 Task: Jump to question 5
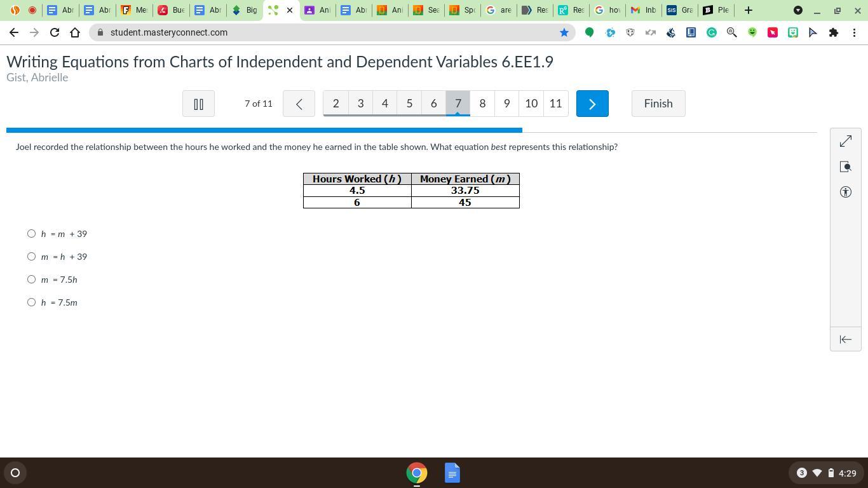pyautogui.click(x=409, y=104)
